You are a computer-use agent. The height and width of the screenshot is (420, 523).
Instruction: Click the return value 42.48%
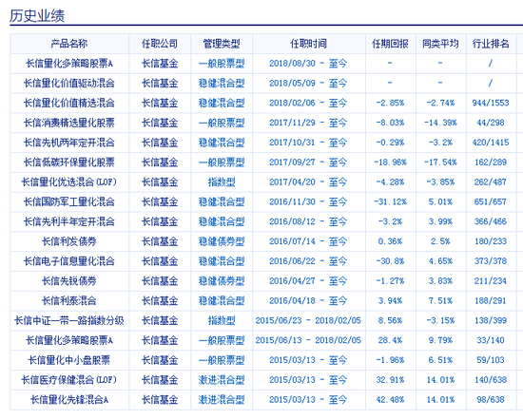pos(390,400)
